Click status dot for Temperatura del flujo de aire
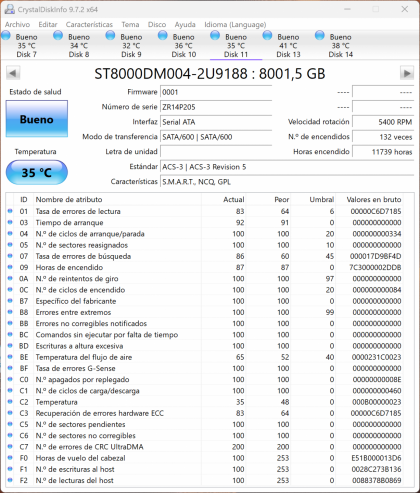 [x=10, y=357]
